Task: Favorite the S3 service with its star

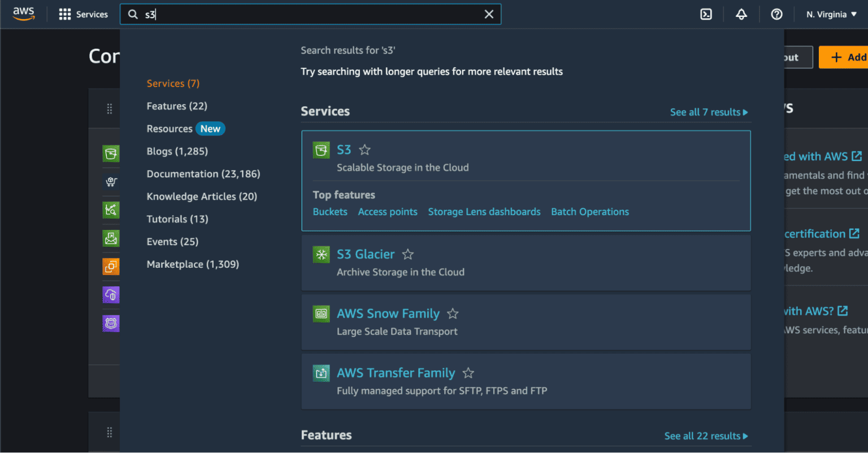Action: coord(365,150)
